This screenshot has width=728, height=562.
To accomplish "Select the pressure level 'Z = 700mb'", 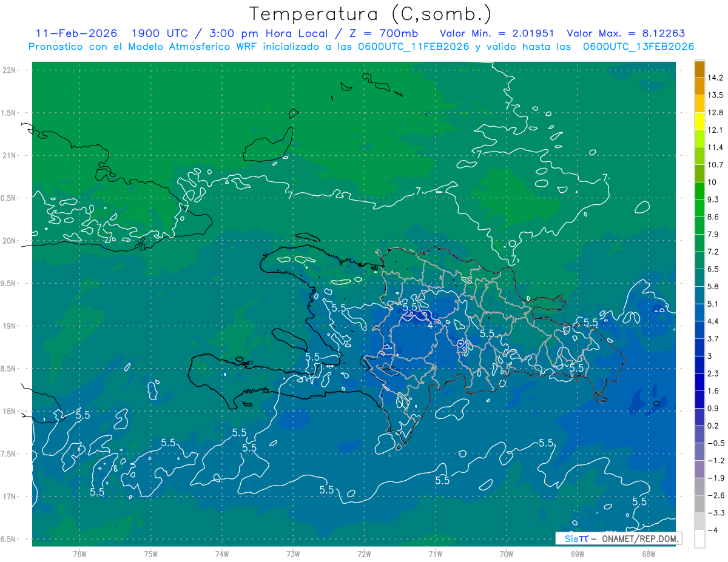I will [385, 33].
